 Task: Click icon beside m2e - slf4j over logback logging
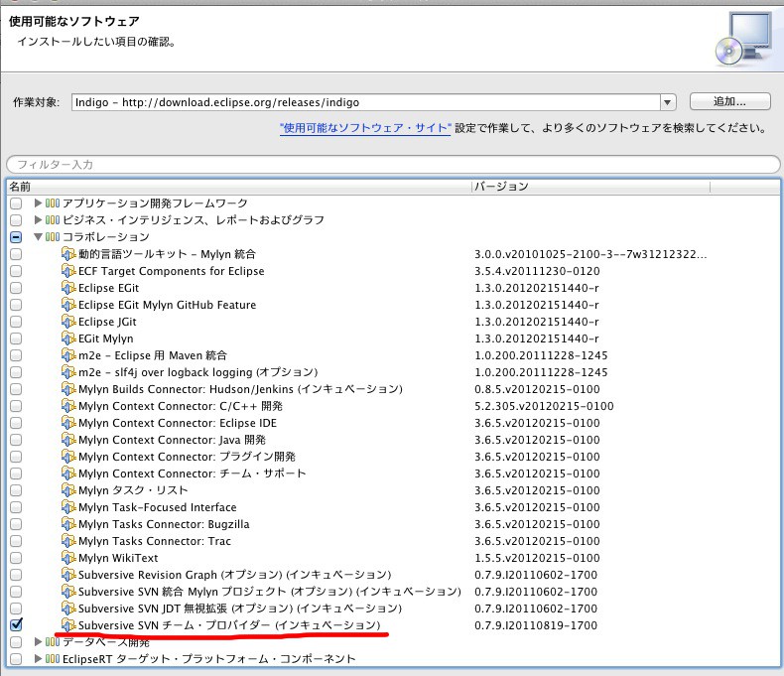click(68, 372)
